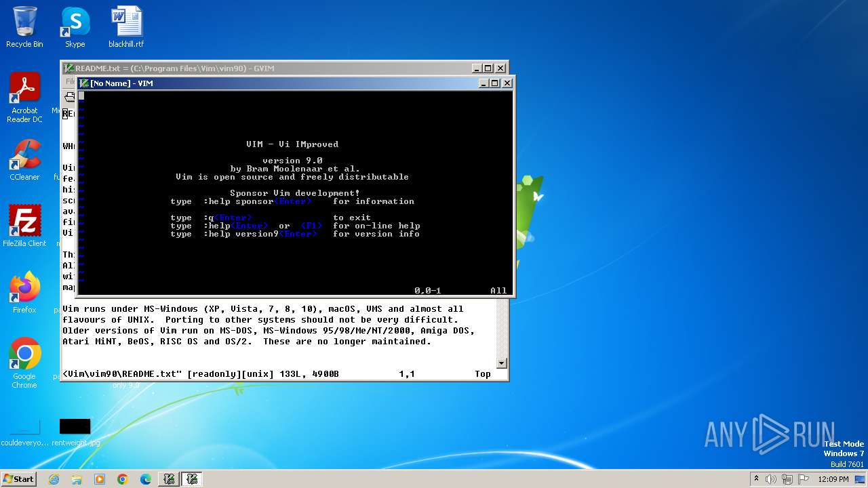Select the rentweight.jpg desktop file
This screenshot has height=488, width=868.
[x=75, y=432]
